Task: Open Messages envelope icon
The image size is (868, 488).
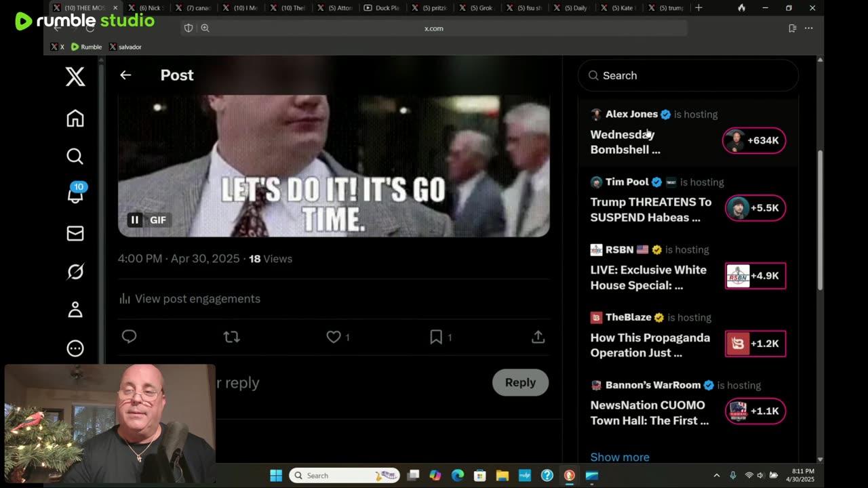Action: pos(75,233)
